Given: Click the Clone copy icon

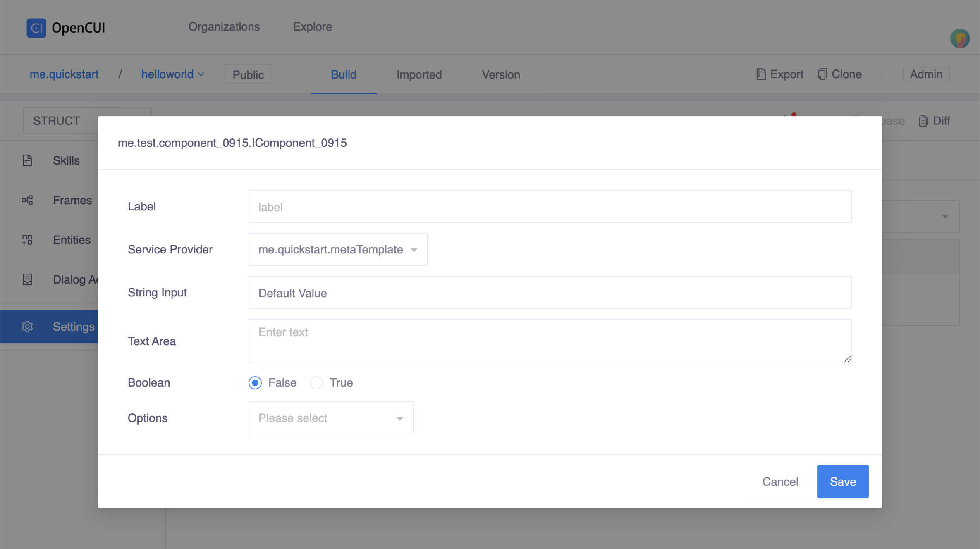Looking at the screenshot, I should (822, 74).
